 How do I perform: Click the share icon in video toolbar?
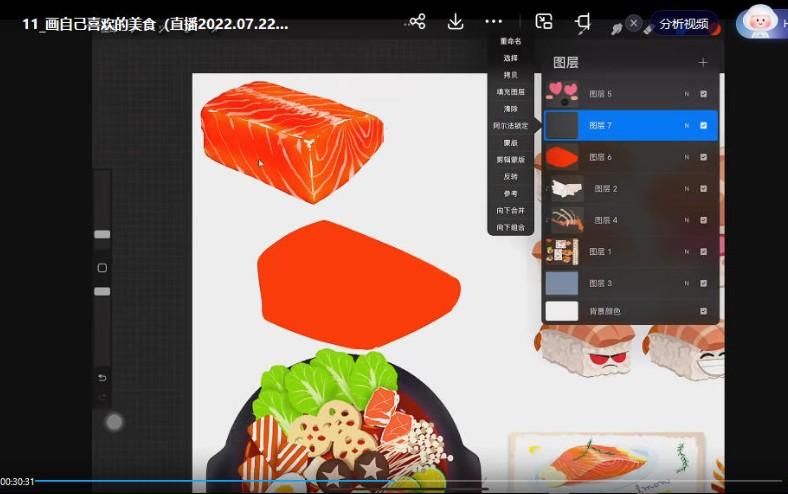(x=418, y=22)
